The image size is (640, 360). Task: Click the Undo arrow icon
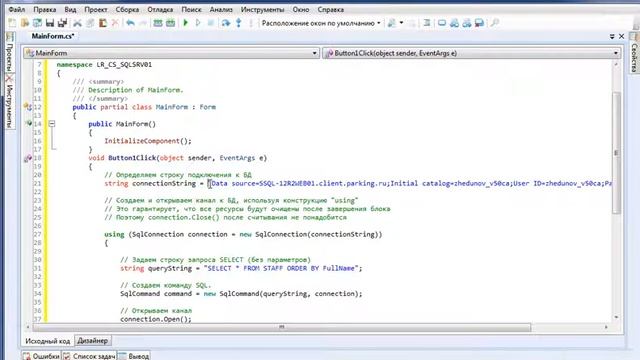pos(131,23)
